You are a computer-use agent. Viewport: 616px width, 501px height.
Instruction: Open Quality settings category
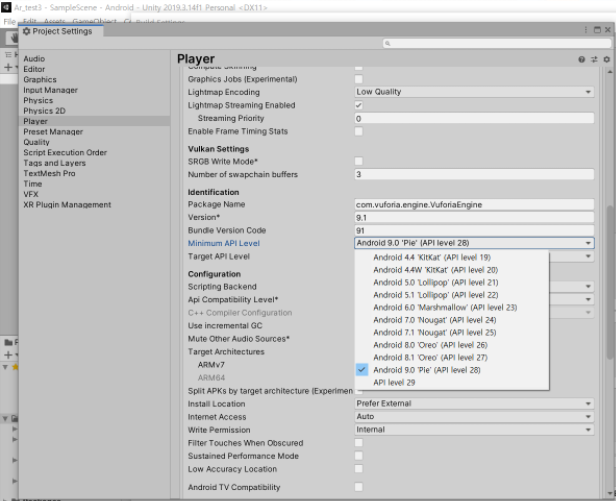pyautogui.click(x=36, y=142)
